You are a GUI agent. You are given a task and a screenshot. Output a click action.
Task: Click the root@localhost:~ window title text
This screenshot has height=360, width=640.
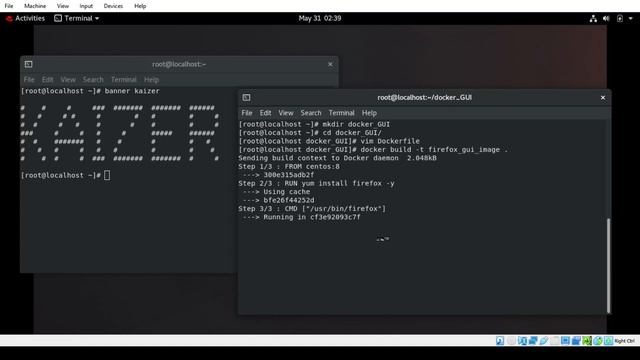point(179,64)
